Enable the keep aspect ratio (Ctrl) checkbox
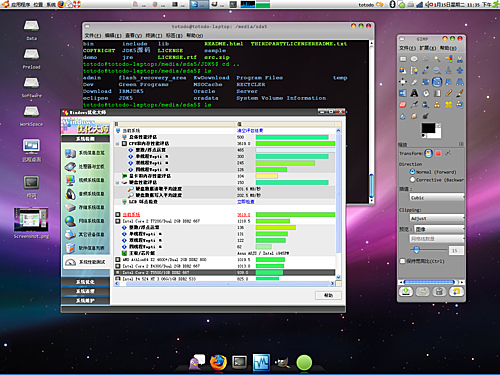 pos(403,261)
